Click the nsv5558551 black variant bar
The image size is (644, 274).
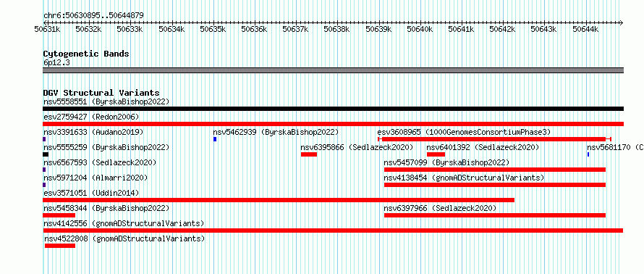[x=333, y=109]
